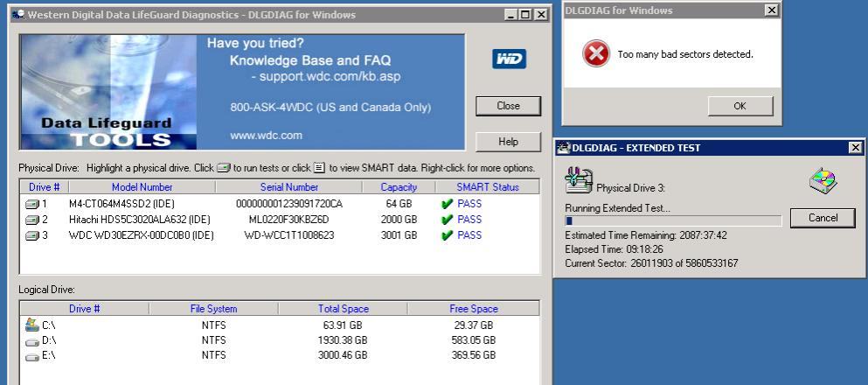Screen dimensions: 868x385
Task: Click drive icon for physical drive 2
Action: [32, 220]
